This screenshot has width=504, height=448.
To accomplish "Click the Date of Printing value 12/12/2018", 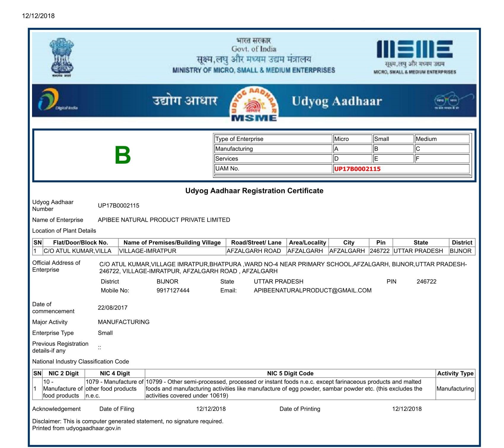I will 407,409.
